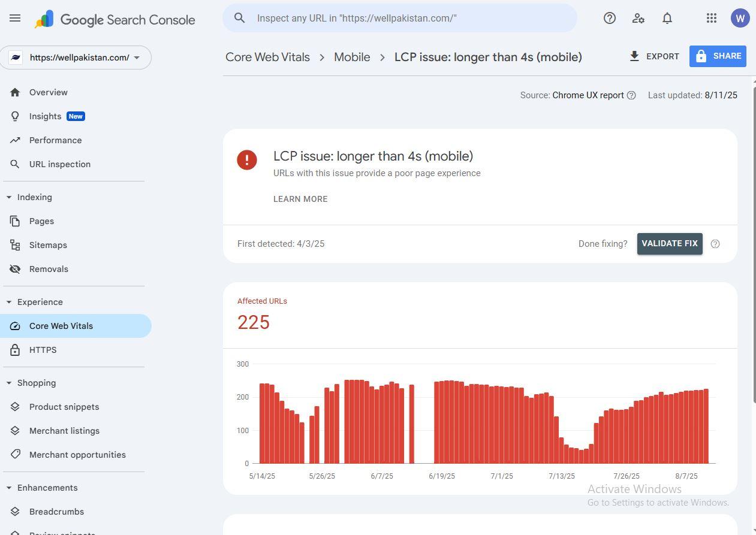Collapse the Indexing section
The image size is (756, 535).
9,197
